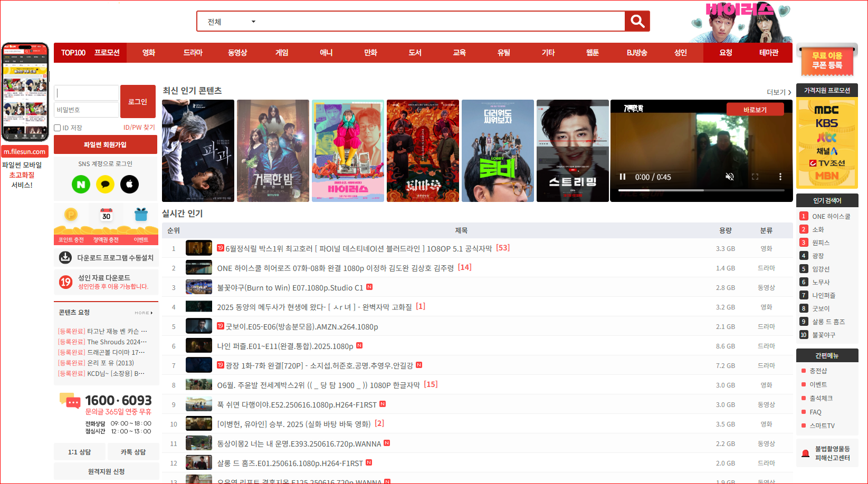Open the 웹툰 menu tab
This screenshot has height=484, width=868.
pos(593,53)
